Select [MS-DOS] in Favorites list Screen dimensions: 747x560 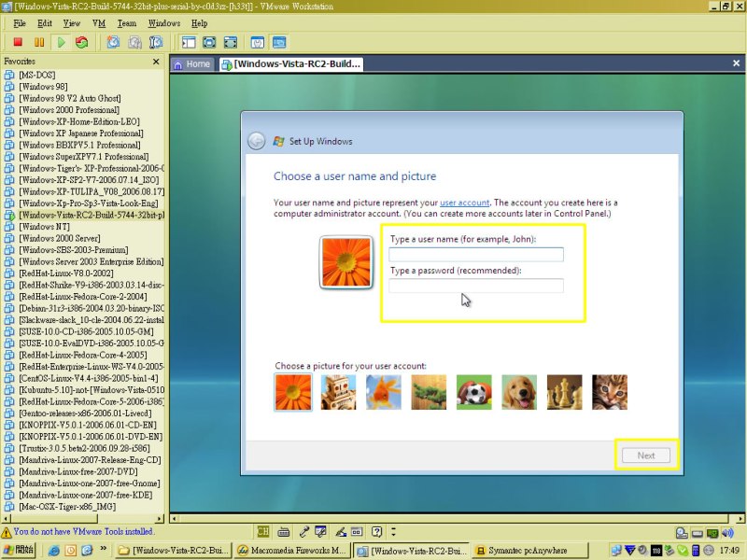point(36,75)
